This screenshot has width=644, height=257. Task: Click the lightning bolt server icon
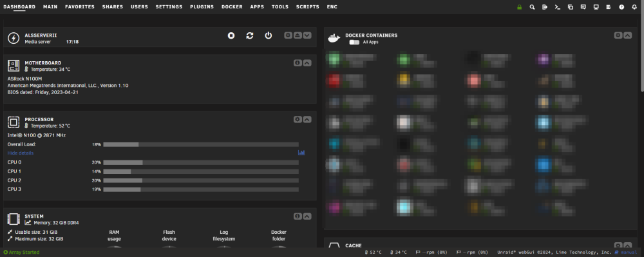click(x=14, y=38)
